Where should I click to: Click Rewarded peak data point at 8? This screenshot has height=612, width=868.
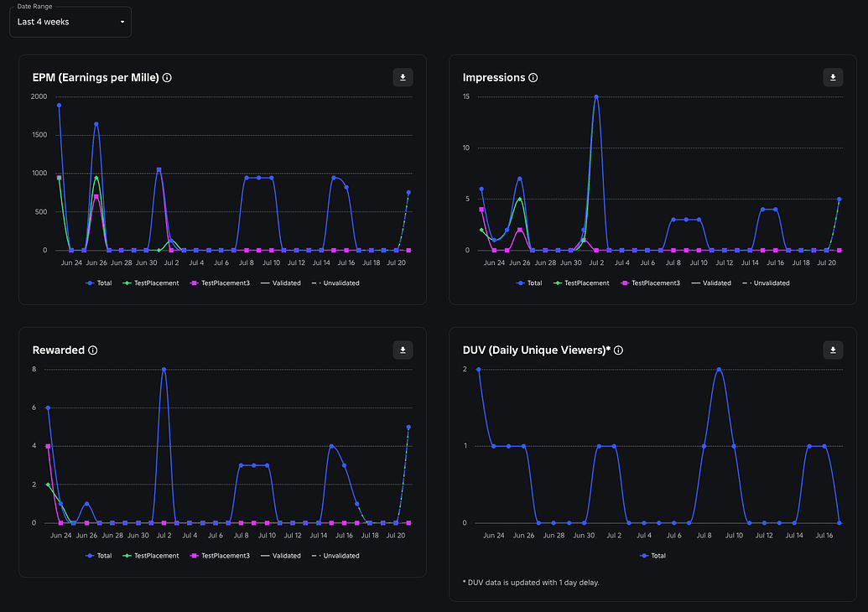(164, 369)
